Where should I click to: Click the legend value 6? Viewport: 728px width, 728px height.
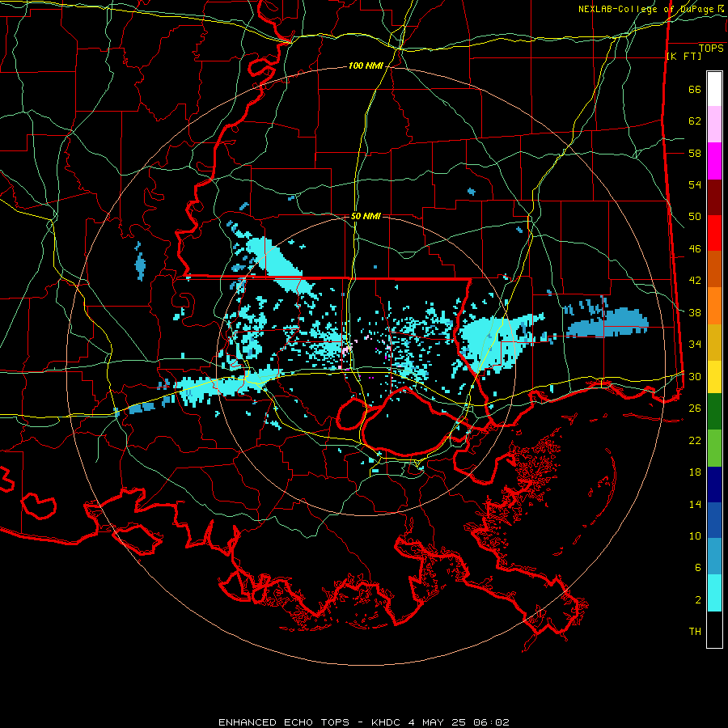click(697, 567)
